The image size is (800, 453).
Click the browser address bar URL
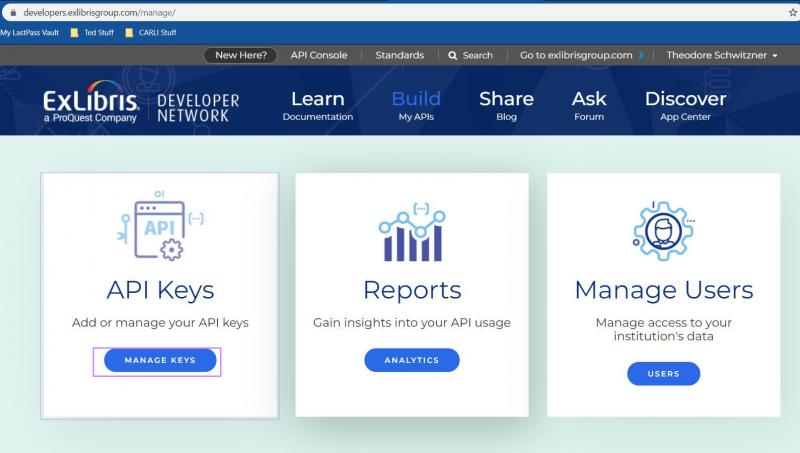[x=99, y=13]
